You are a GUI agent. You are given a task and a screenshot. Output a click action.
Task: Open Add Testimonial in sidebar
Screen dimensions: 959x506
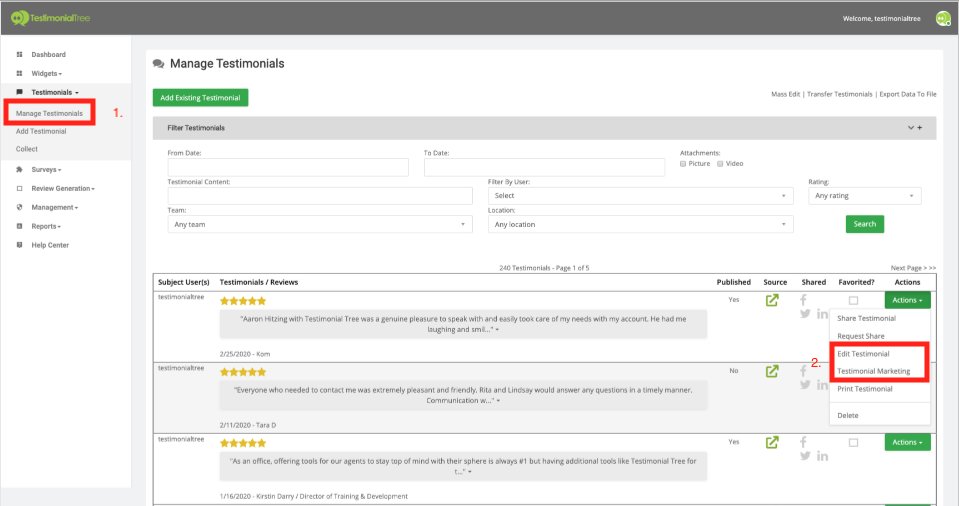coord(41,132)
